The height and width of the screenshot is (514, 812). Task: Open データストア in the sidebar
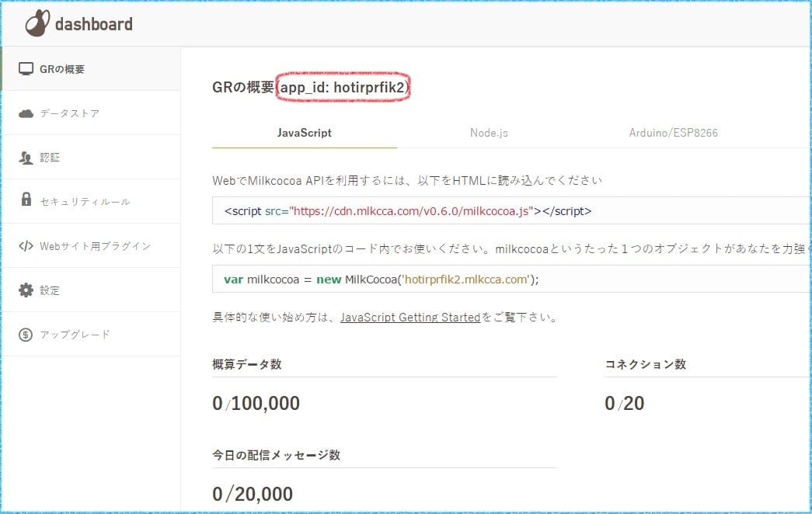click(70, 113)
